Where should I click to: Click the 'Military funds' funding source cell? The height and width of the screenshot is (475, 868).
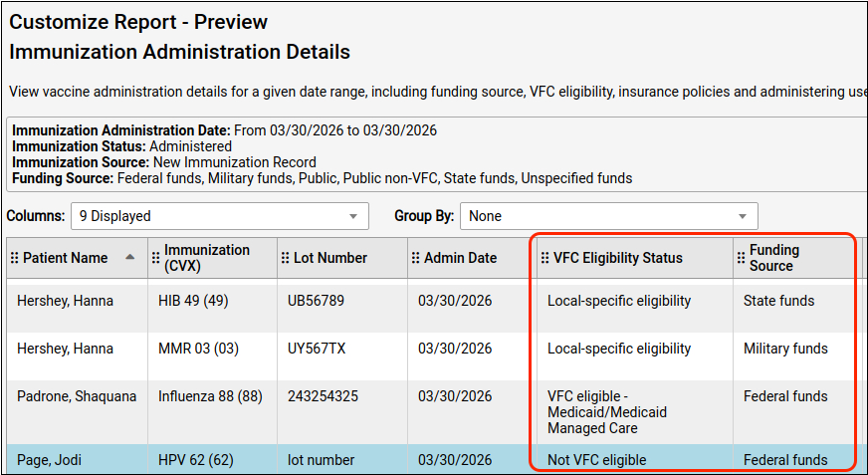pyautogui.click(x=785, y=349)
